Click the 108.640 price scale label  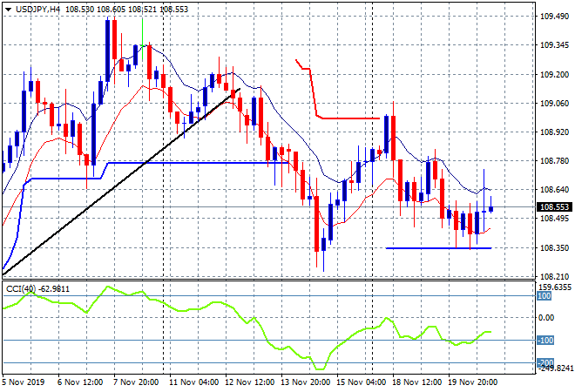pyautogui.click(x=554, y=190)
